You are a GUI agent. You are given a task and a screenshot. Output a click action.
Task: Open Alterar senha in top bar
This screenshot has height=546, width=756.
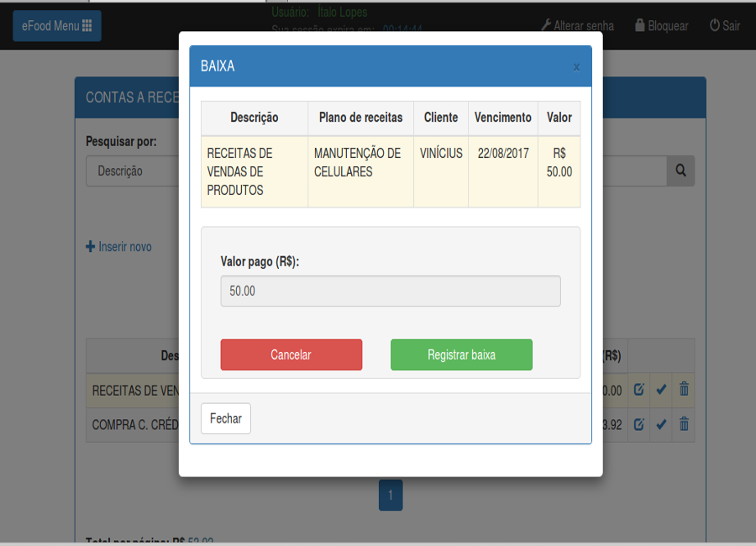coord(577,26)
